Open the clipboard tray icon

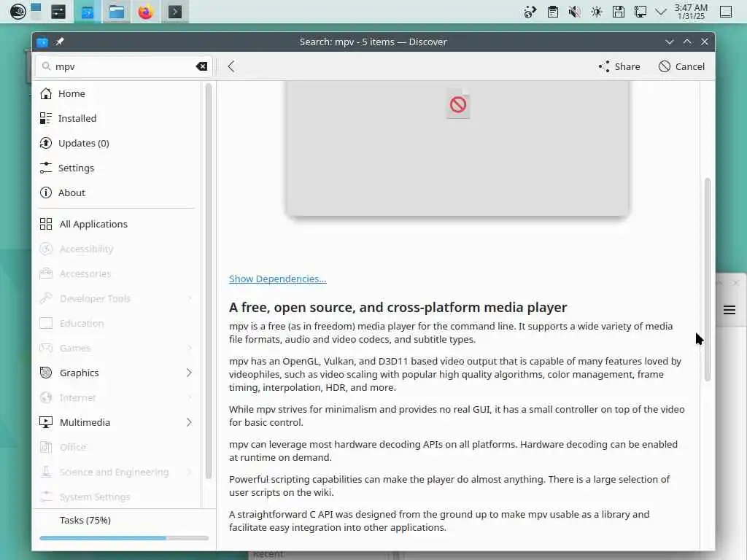click(x=553, y=12)
